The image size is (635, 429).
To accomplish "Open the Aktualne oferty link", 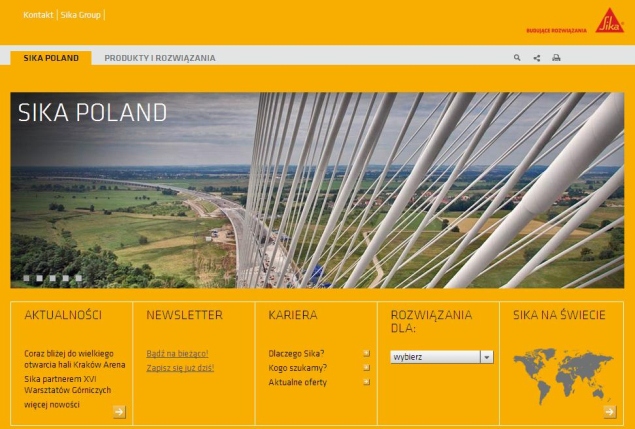I will [x=298, y=382].
